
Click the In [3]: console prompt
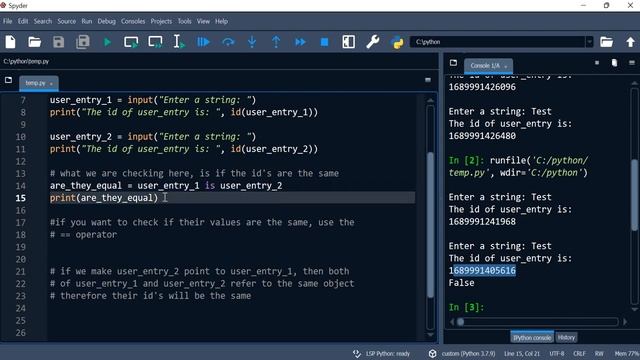pos(466,307)
